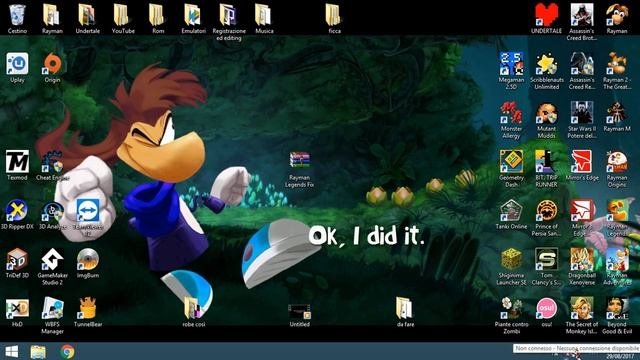Launch Dragonball Xenoverse shortcut
640x360 pixels.
tap(582, 260)
